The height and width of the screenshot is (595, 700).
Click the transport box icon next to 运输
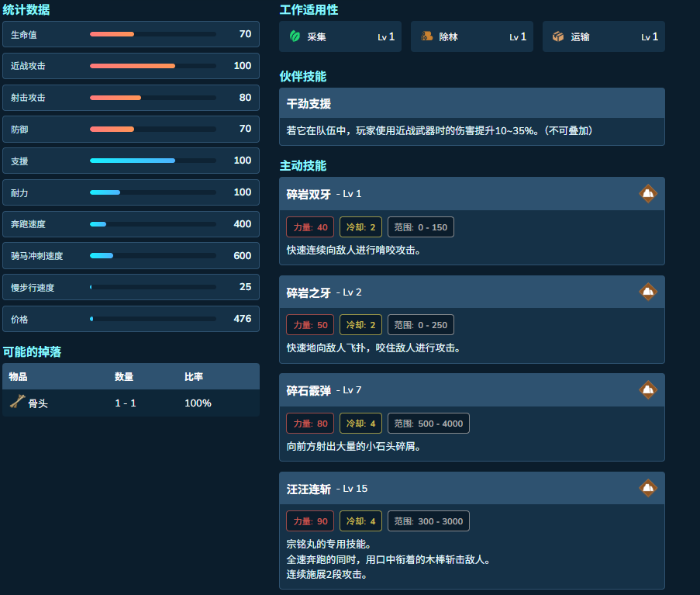click(x=558, y=36)
